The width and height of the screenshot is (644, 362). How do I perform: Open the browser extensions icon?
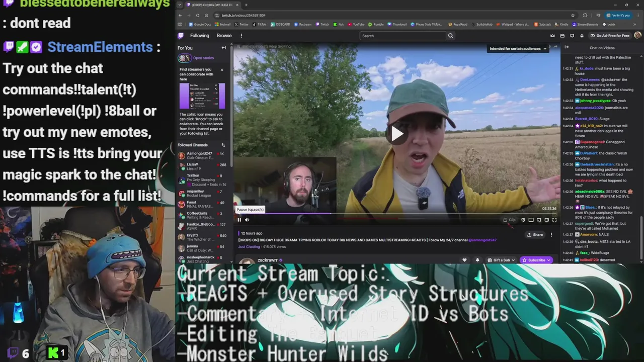(x=585, y=16)
